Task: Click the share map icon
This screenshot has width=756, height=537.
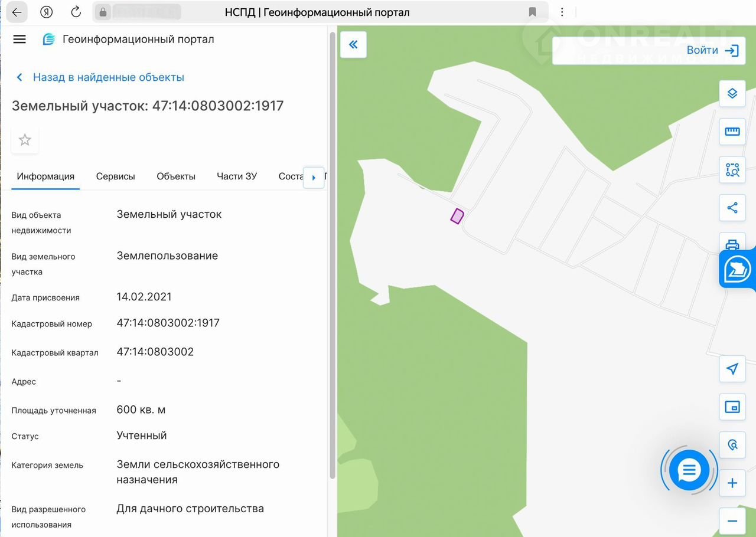Action: [732, 208]
